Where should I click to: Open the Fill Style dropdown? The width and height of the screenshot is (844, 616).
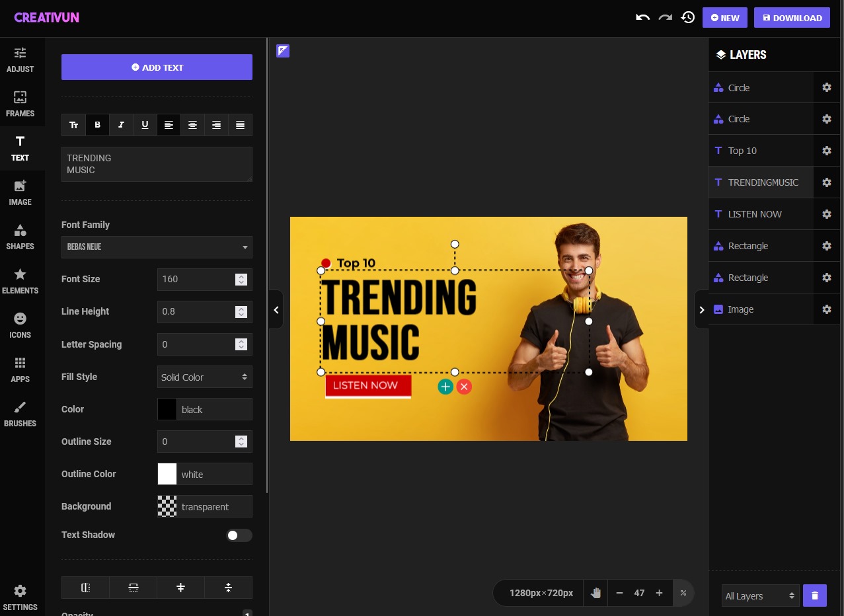204,377
